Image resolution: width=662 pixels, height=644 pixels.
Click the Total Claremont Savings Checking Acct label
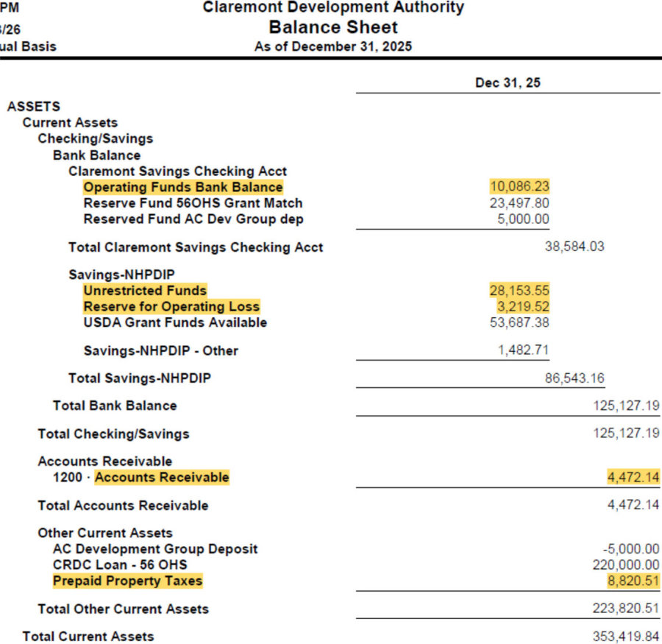(196, 247)
